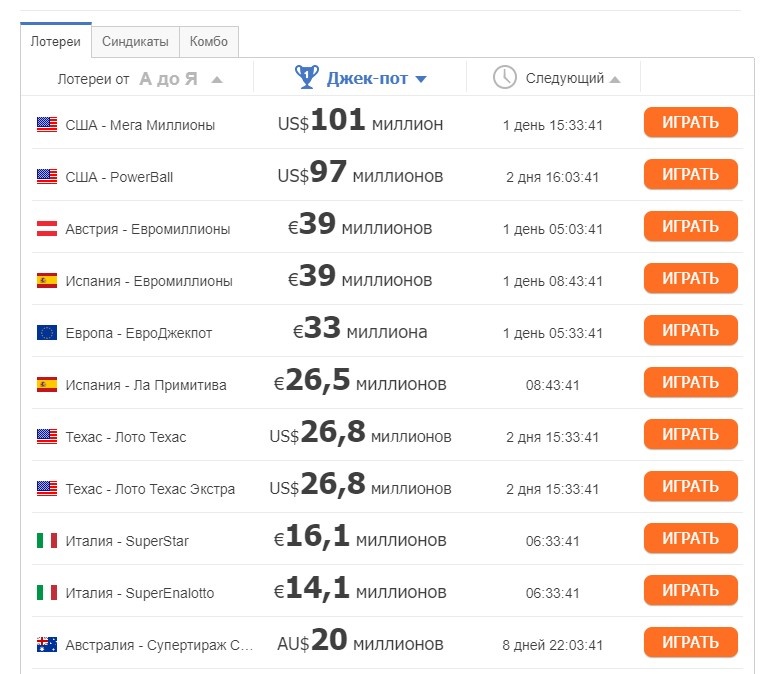Click the US flag for Лото Техас
This screenshot has width=766, height=674.
[47, 437]
